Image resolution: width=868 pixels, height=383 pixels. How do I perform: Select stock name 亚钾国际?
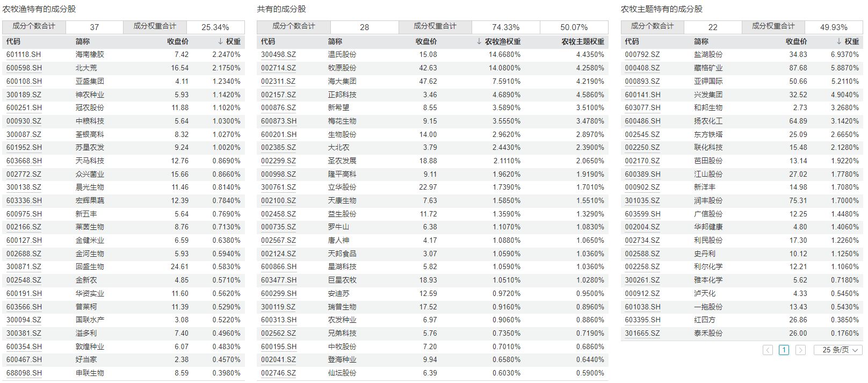click(x=708, y=81)
